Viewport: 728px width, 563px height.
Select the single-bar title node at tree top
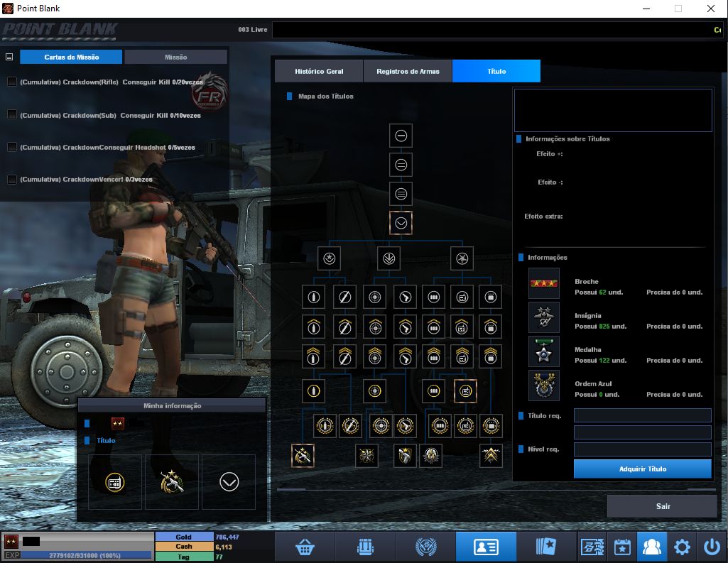pos(401,136)
